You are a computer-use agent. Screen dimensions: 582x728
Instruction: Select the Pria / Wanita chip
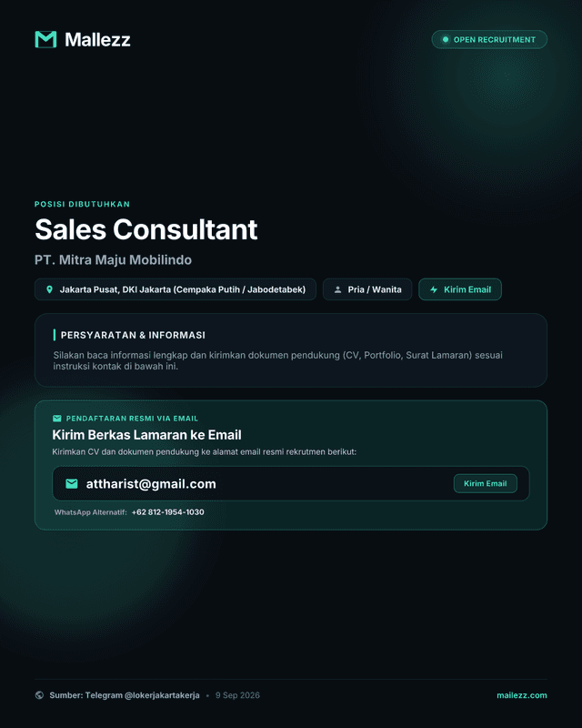[367, 289]
